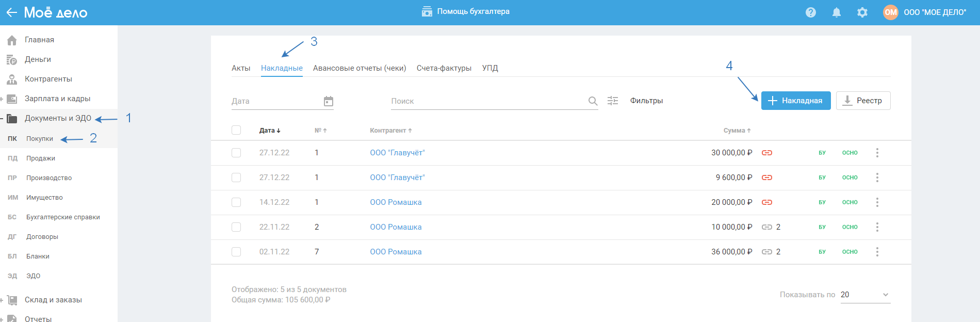The width and height of the screenshot is (980, 322).
Task: Click the help question mark icon
Action: pyautogui.click(x=811, y=12)
